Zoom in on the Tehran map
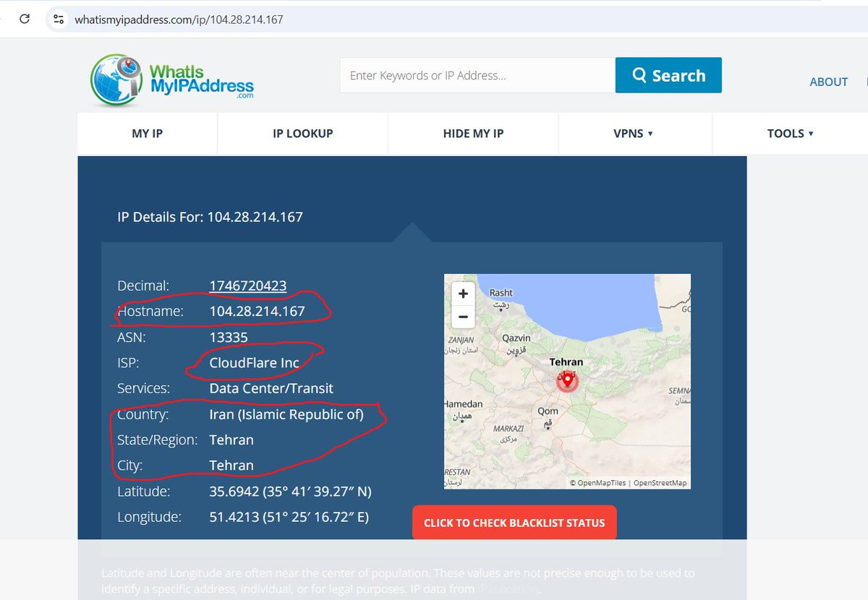The width and height of the screenshot is (868, 600). 463,293
